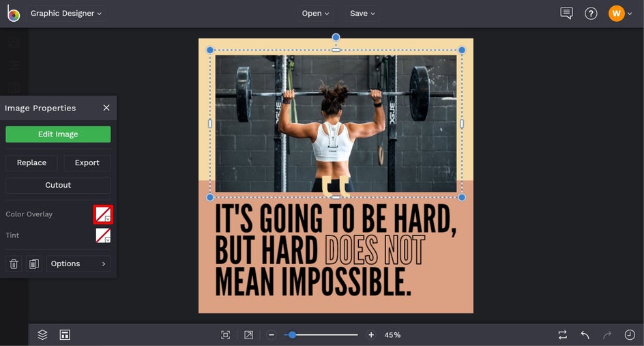The width and height of the screenshot is (644, 346).
Task: Select the MEAN IMPOSSIBLE text
Action: (x=313, y=282)
